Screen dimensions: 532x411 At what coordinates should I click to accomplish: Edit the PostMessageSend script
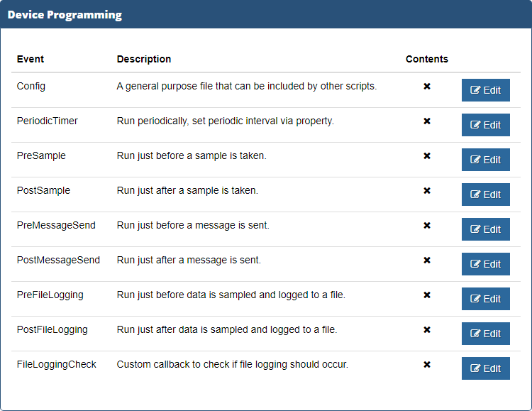(x=485, y=264)
